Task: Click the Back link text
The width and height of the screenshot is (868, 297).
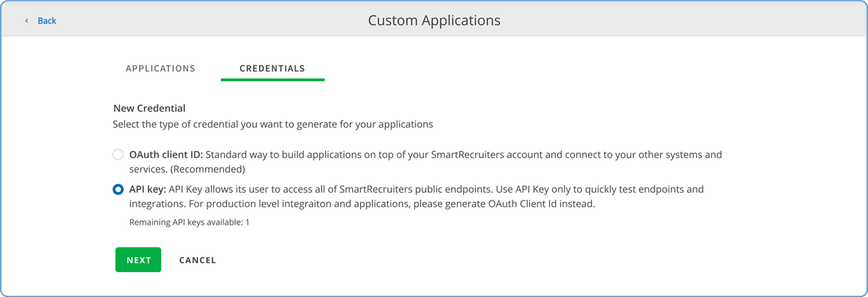Action: point(47,21)
